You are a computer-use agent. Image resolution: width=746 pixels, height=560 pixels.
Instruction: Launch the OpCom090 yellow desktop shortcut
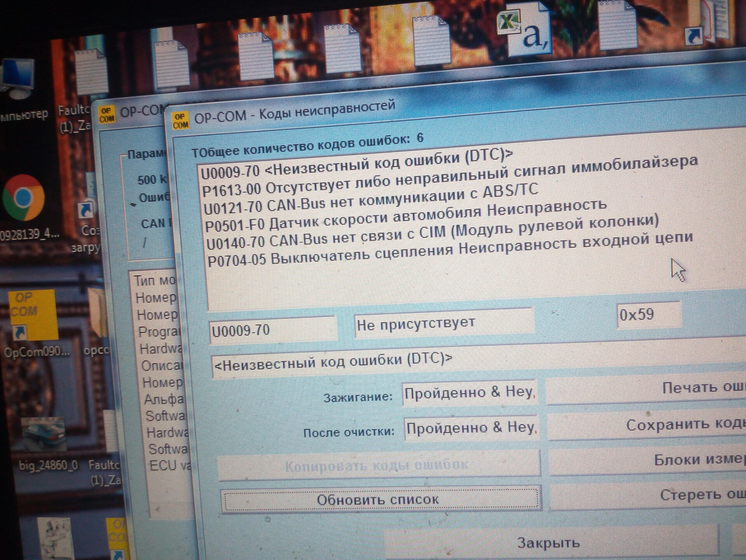tap(33, 316)
